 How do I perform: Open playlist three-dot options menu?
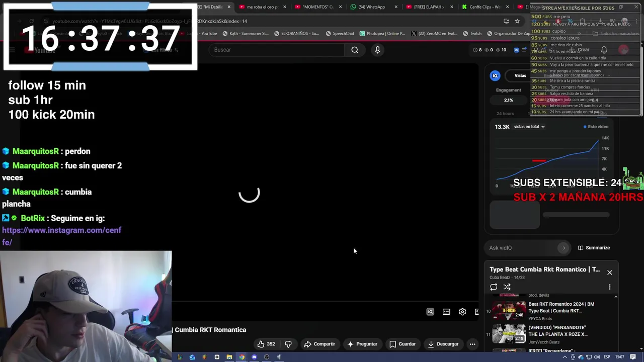pos(610,287)
